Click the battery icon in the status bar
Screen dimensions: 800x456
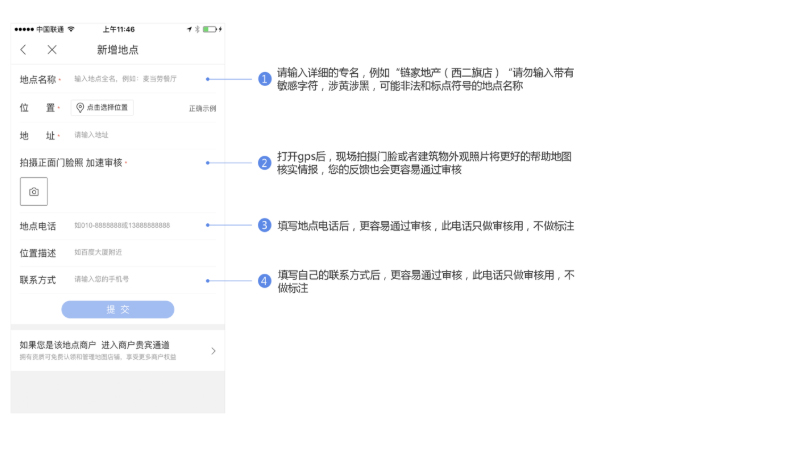coord(210,30)
